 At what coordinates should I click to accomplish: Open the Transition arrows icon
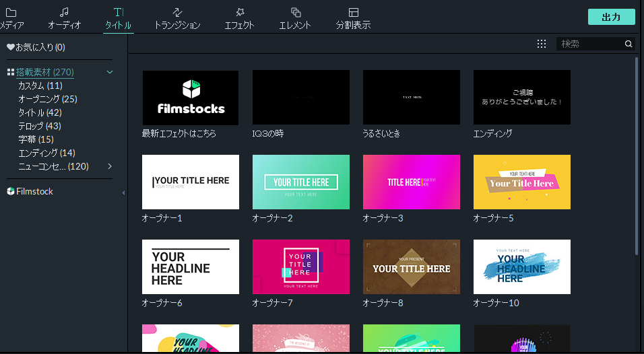(x=177, y=12)
